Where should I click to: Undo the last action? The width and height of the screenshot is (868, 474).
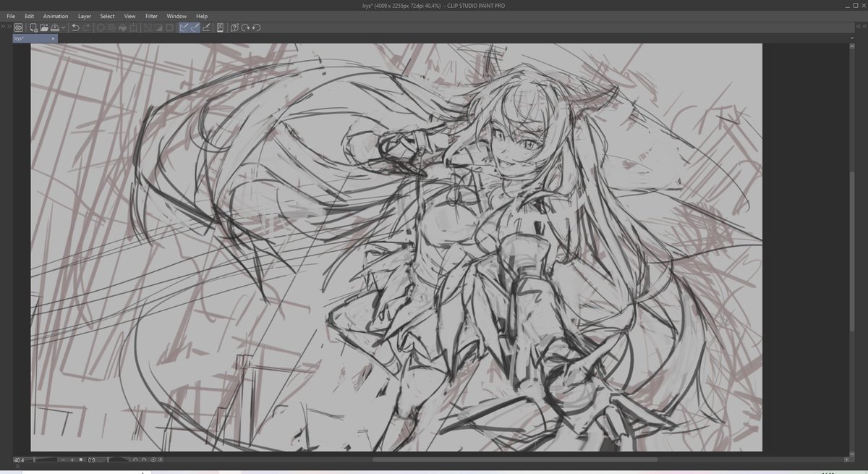75,27
